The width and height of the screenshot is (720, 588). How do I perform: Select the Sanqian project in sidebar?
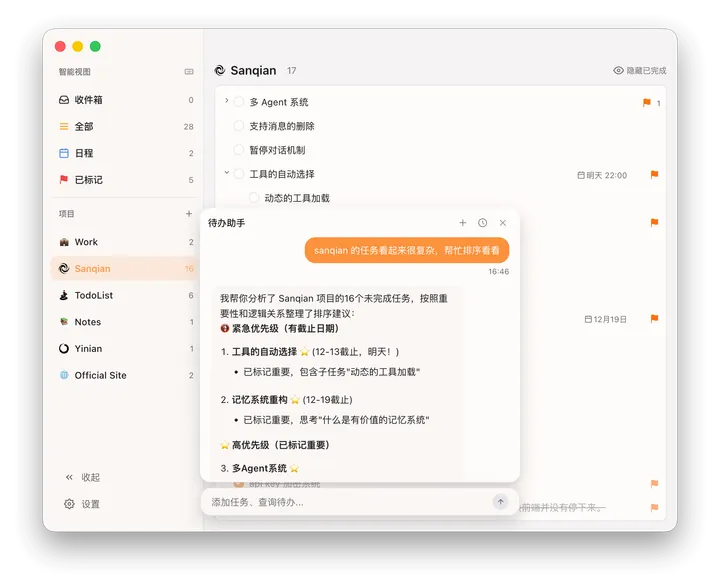[x=125, y=269]
